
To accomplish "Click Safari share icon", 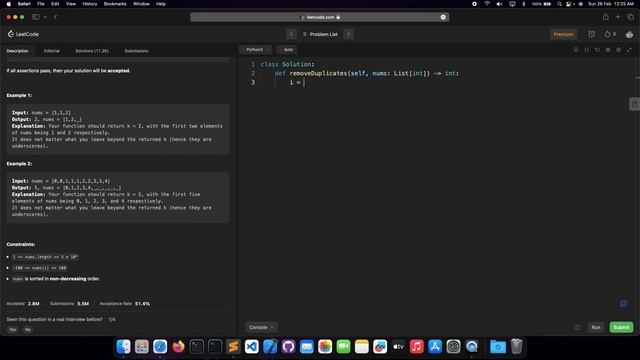I will coord(606,17).
